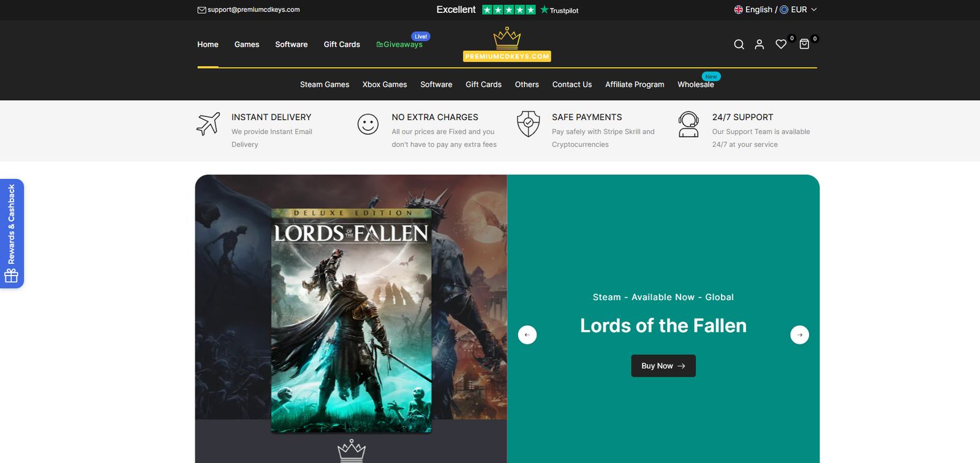
Task: Click the gift icon on Rewards tab
Action: point(11,276)
